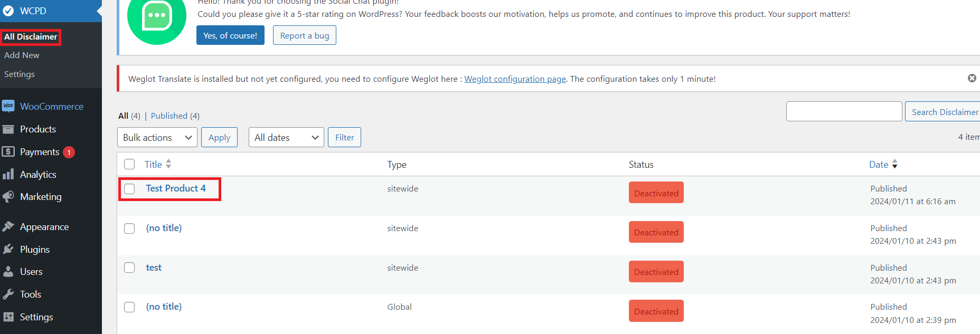Check the checkbox for the Global (no title) row
The image size is (980, 334).
[x=129, y=307]
